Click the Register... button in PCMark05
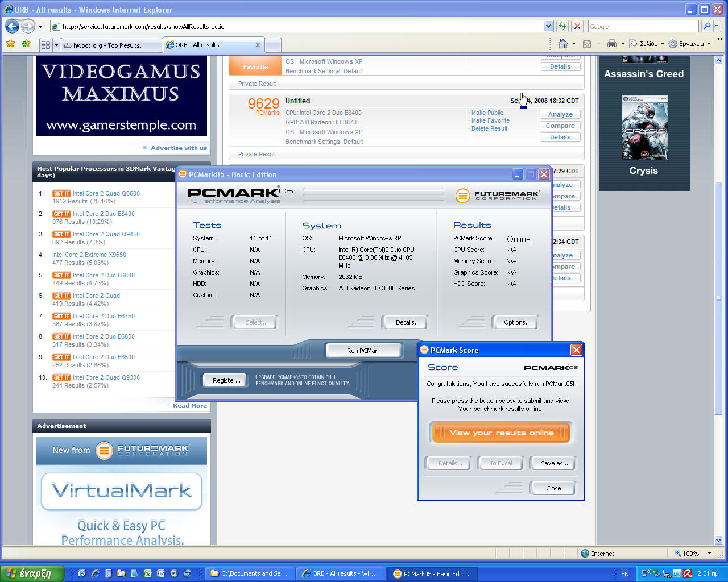 pyautogui.click(x=226, y=380)
